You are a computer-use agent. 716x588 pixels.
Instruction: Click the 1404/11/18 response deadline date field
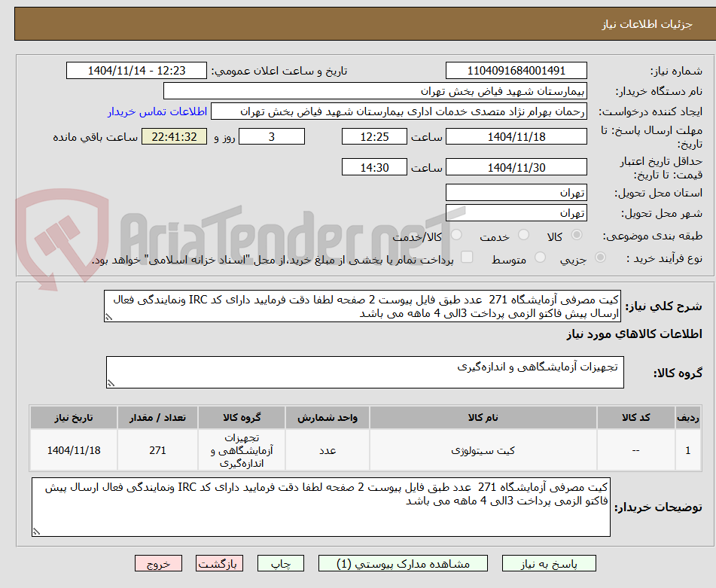pos(516,136)
